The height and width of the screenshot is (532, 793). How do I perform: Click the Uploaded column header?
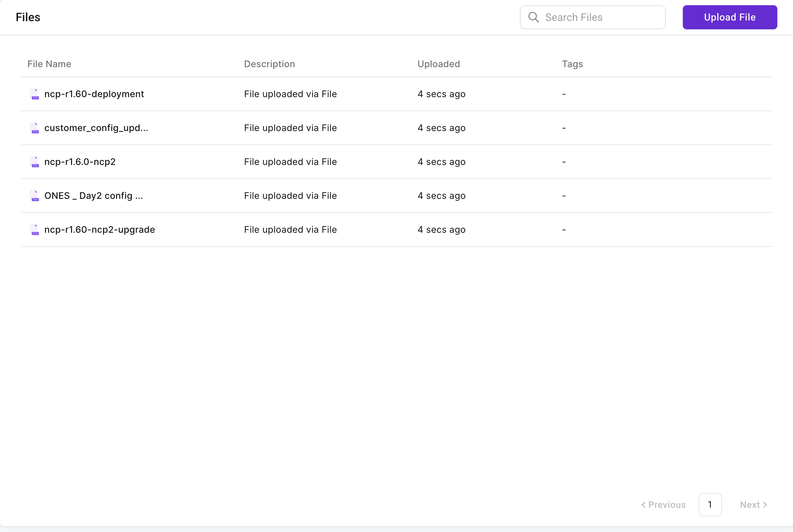coord(439,64)
